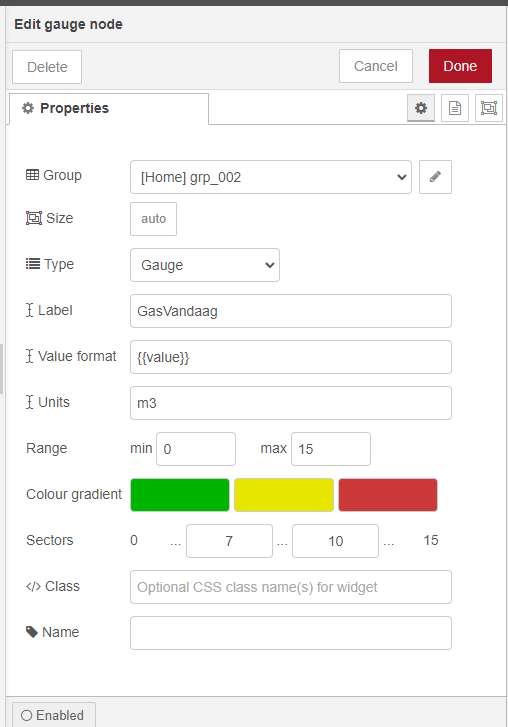
Task: Click the Type list icon
Action: pos(32,264)
